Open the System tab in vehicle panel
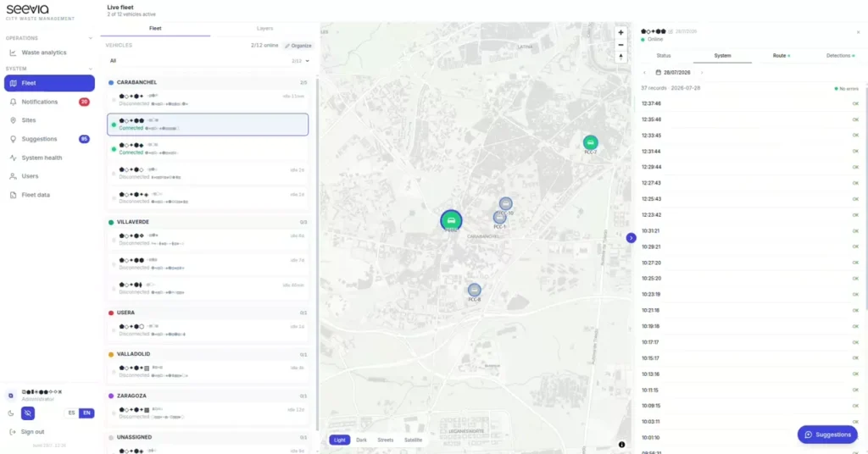The width and height of the screenshot is (868, 454). click(722, 56)
